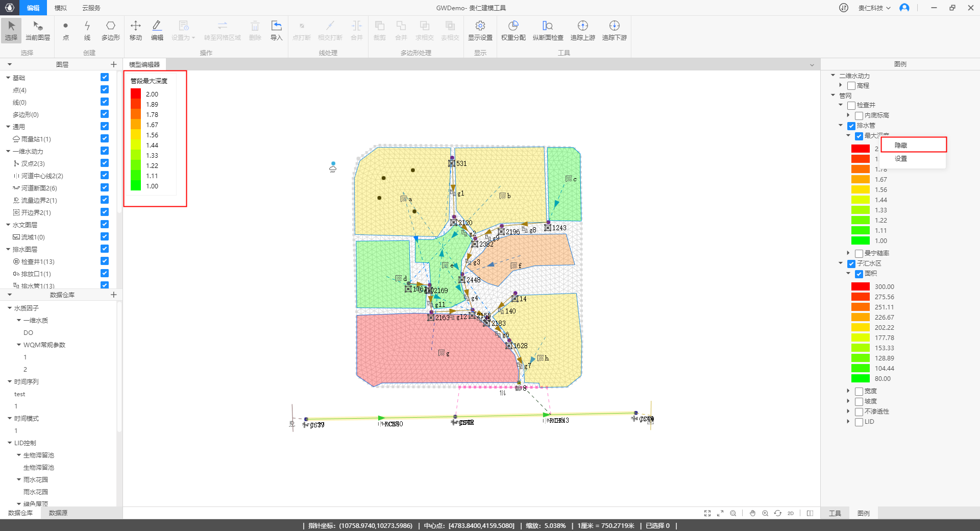Check the 高程 legend checkbox
This screenshot has width=980, height=531.
851,86
